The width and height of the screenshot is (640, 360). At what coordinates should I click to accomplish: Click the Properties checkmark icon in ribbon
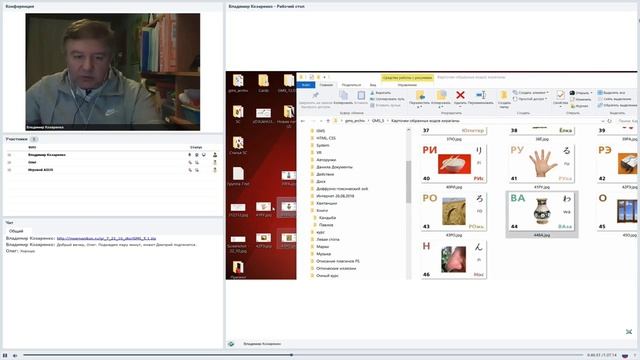pyautogui.click(x=560, y=95)
